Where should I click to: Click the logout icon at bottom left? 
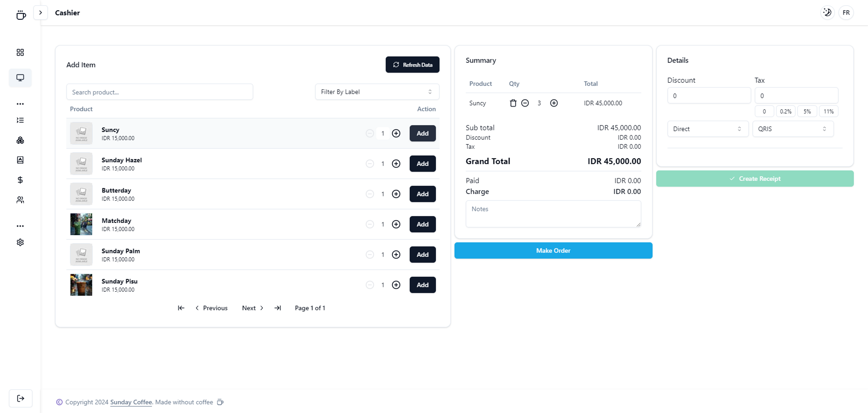21,398
